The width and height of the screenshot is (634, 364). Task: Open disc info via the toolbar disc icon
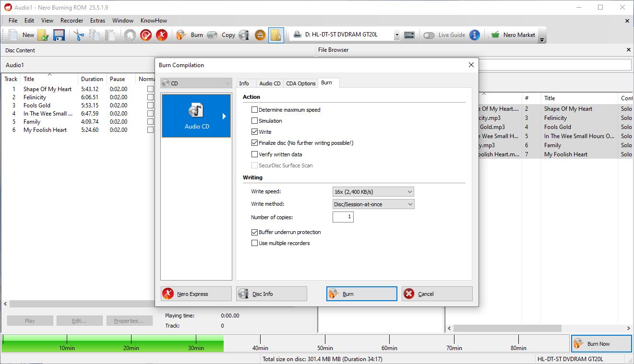coord(244,35)
